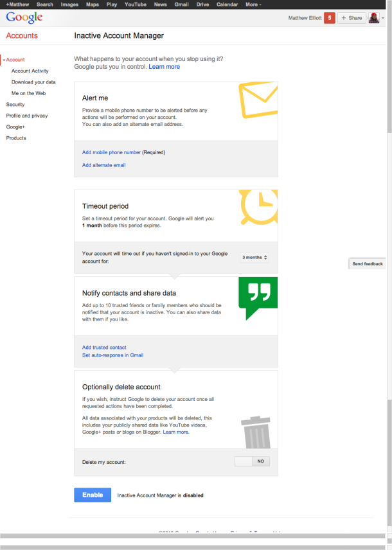
Task: Click the Google logo
Action: point(24,17)
